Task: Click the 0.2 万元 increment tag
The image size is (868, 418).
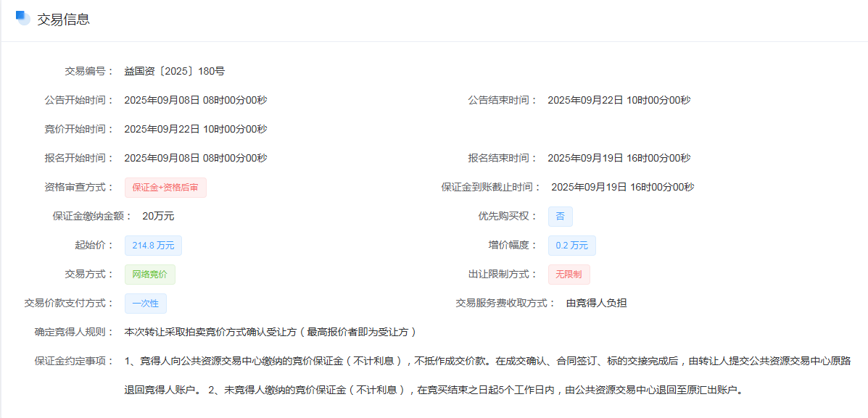Action: [571, 246]
